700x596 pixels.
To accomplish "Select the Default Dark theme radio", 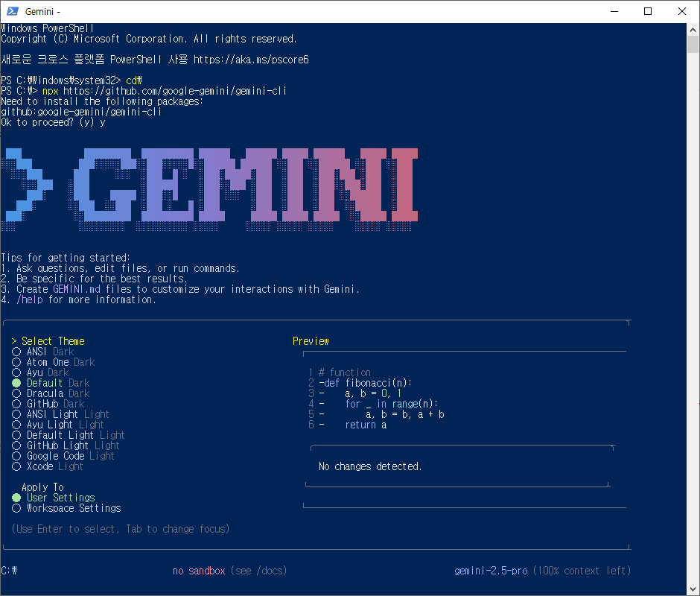I will pyautogui.click(x=16, y=384).
